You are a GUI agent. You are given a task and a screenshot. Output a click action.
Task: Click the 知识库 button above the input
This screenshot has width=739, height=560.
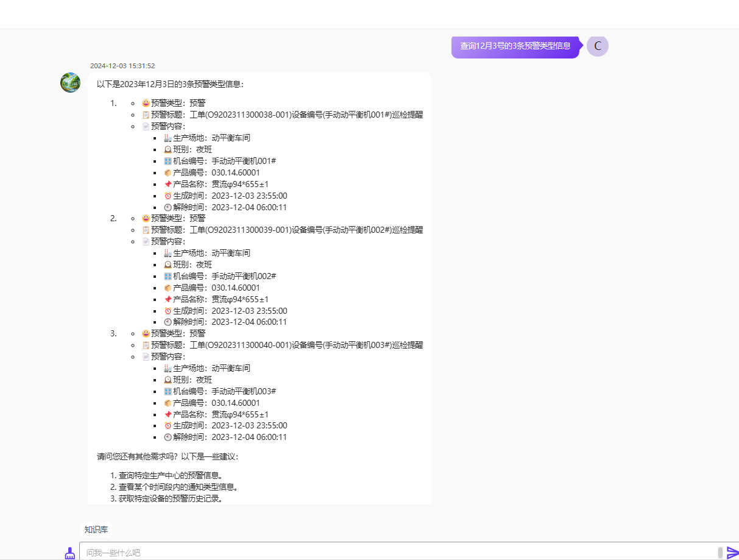click(96, 530)
